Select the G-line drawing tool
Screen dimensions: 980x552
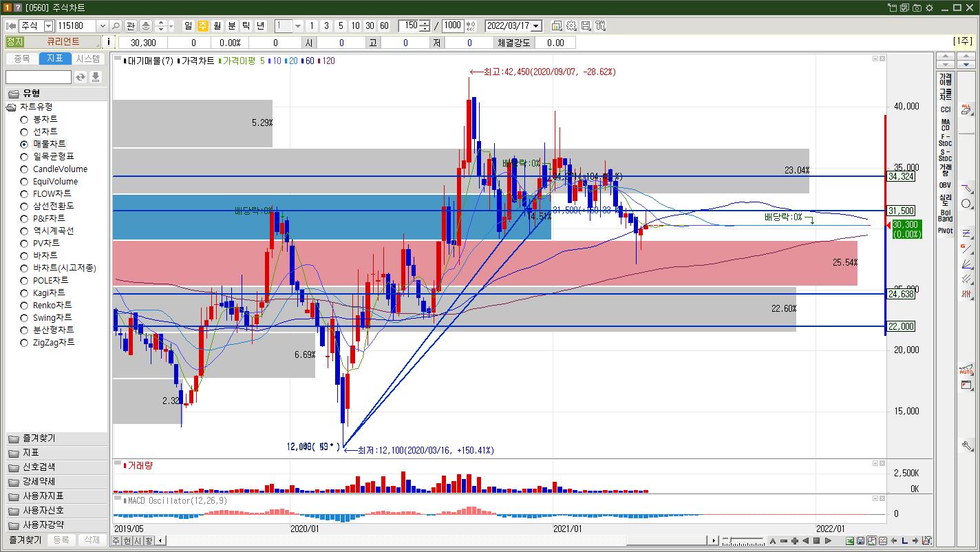[966, 248]
